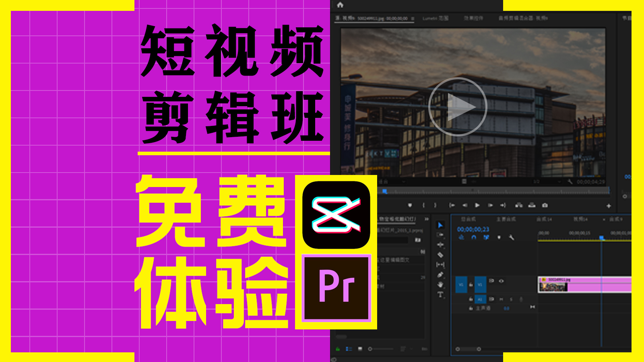Screen dimensions: 644x362
Task: Select the Selection arrow tool
Action: (440, 225)
